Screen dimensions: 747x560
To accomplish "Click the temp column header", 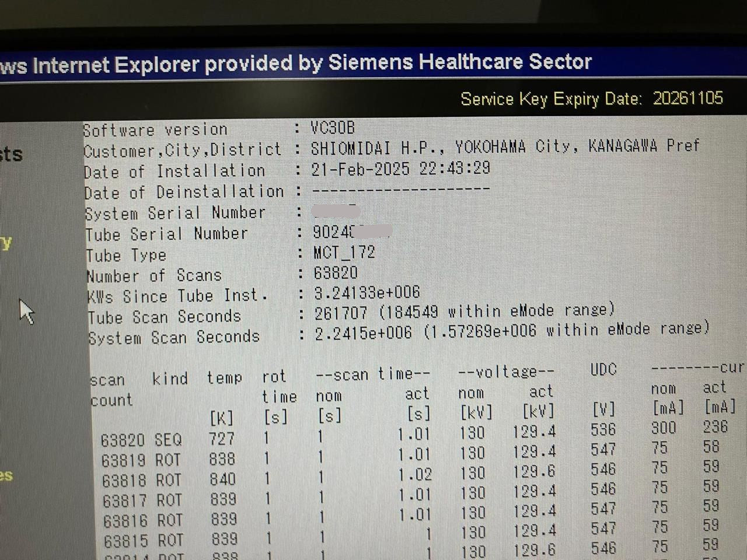I will [225, 378].
